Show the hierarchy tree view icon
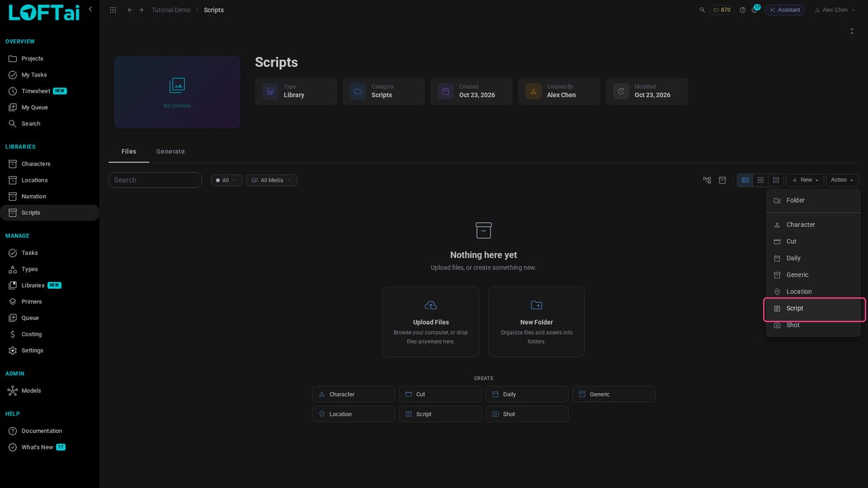Screen dimensions: 868x488 pos(707,180)
